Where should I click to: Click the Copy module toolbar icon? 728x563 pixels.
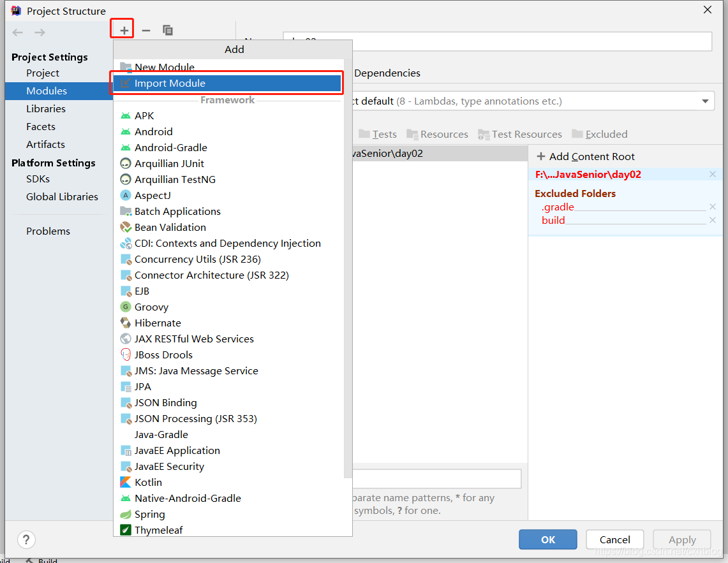(x=168, y=31)
